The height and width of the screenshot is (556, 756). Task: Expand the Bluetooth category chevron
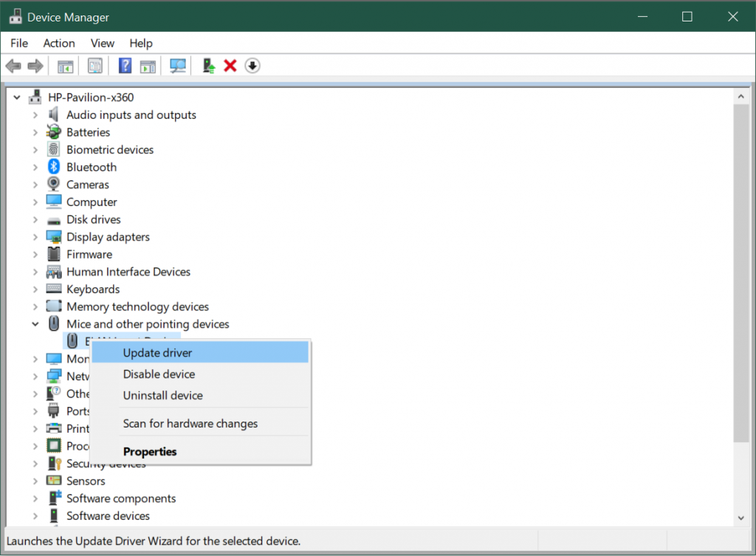[35, 168]
